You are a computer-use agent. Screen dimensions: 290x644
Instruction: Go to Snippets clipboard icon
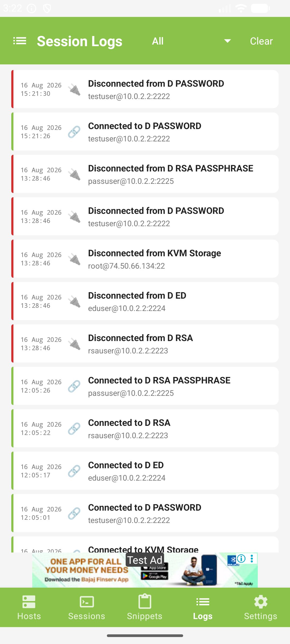click(x=145, y=601)
